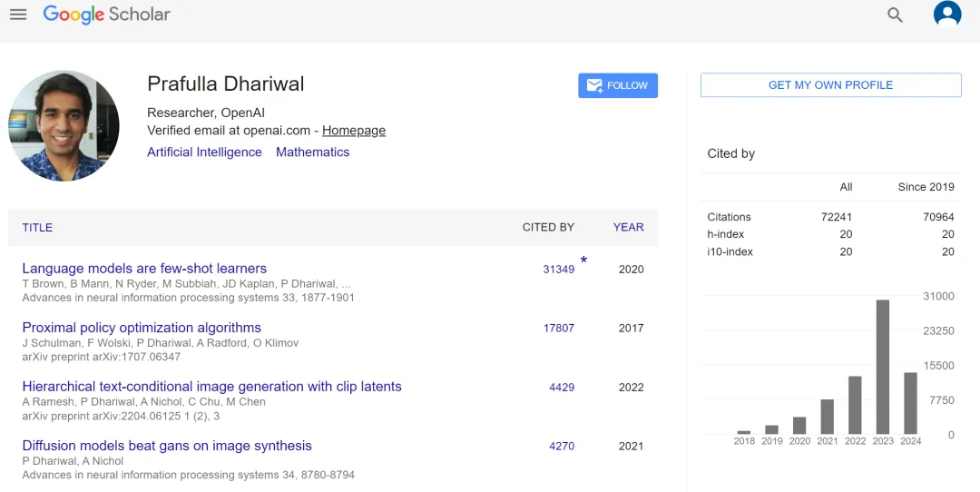Select the Mathematics interest tag
The width and height of the screenshot is (980, 492).
[312, 152]
